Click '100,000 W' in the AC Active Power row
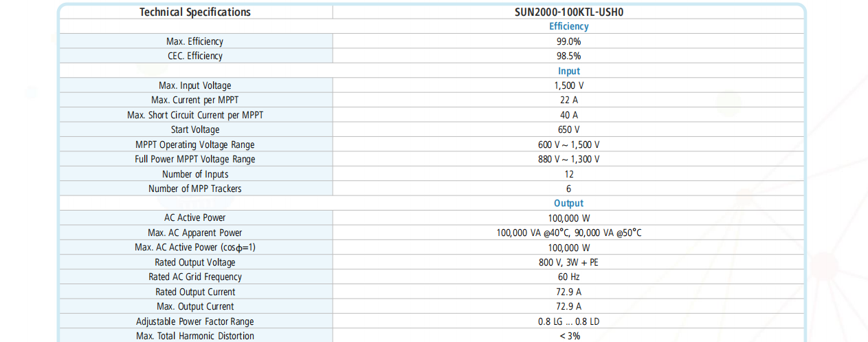This screenshot has height=342, width=868. click(569, 217)
